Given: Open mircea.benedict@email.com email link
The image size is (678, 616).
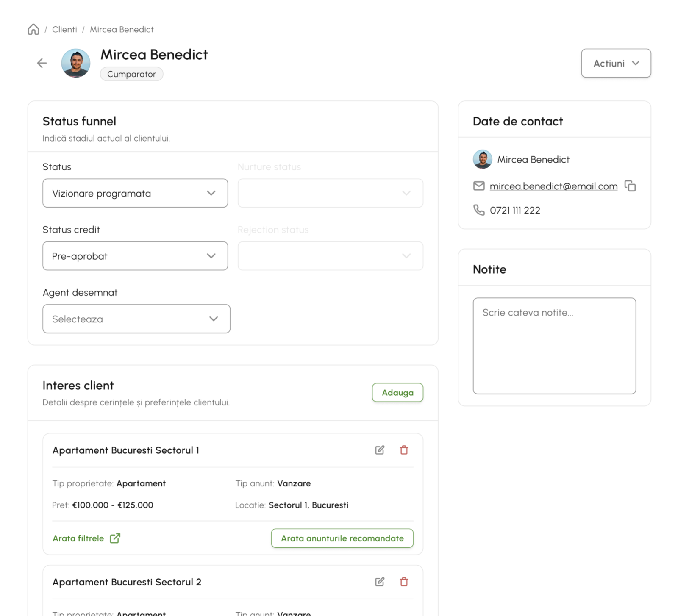Looking at the screenshot, I should point(553,186).
